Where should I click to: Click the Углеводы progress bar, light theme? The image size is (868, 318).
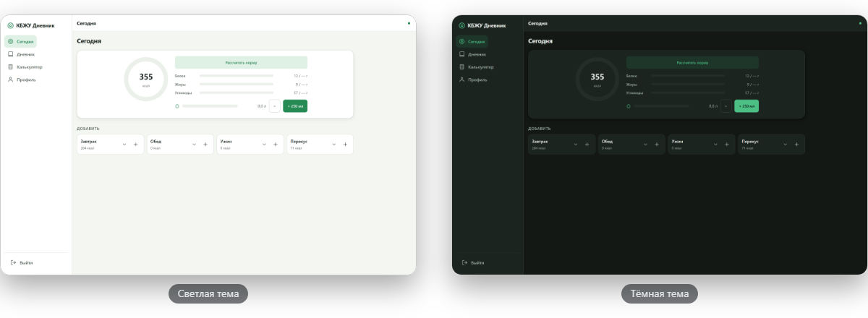point(237,93)
